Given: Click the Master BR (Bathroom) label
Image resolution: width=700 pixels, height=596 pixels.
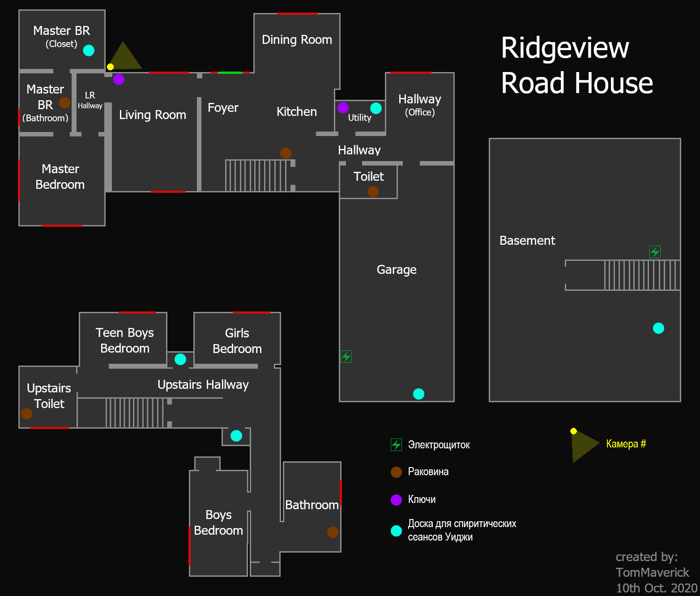Looking at the screenshot, I should [x=45, y=103].
